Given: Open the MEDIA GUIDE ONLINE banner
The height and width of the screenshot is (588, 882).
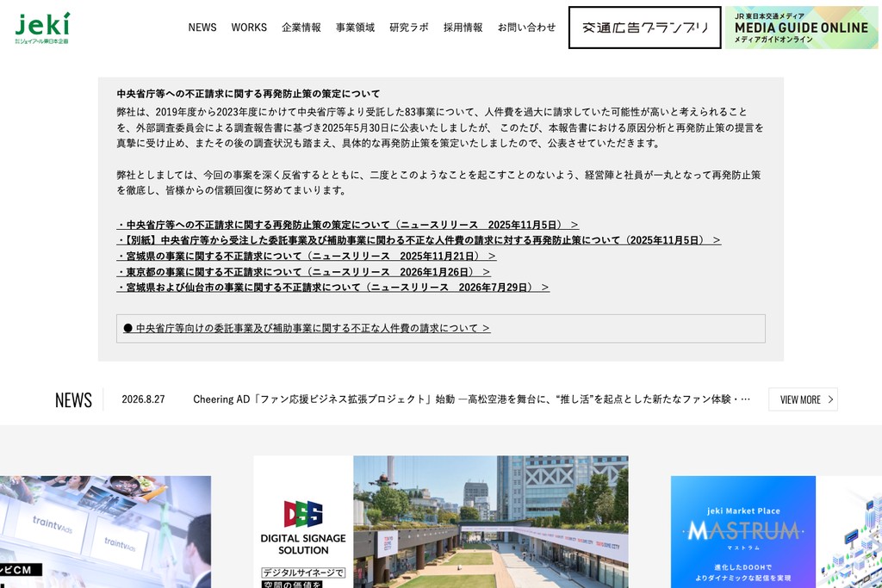Looking at the screenshot, I should tap(802, 28).
